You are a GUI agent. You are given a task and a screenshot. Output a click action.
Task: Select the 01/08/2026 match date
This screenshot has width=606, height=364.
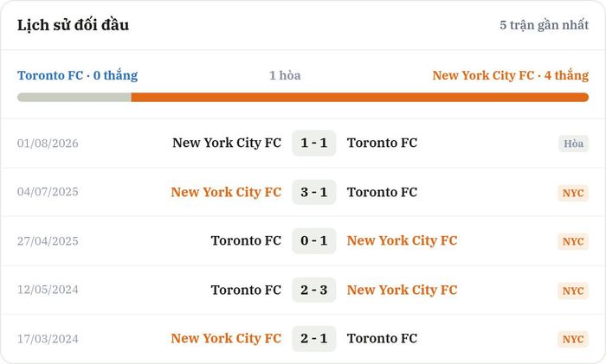click(48, 144)
